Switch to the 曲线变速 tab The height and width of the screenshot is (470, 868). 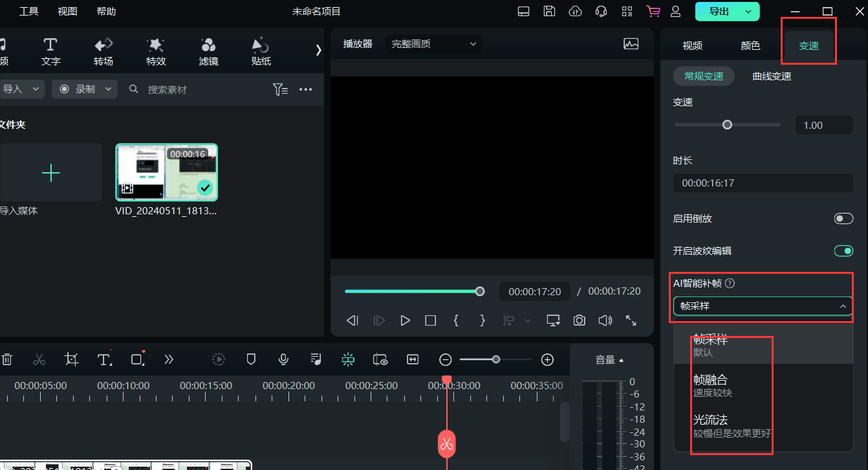(772, 76)
